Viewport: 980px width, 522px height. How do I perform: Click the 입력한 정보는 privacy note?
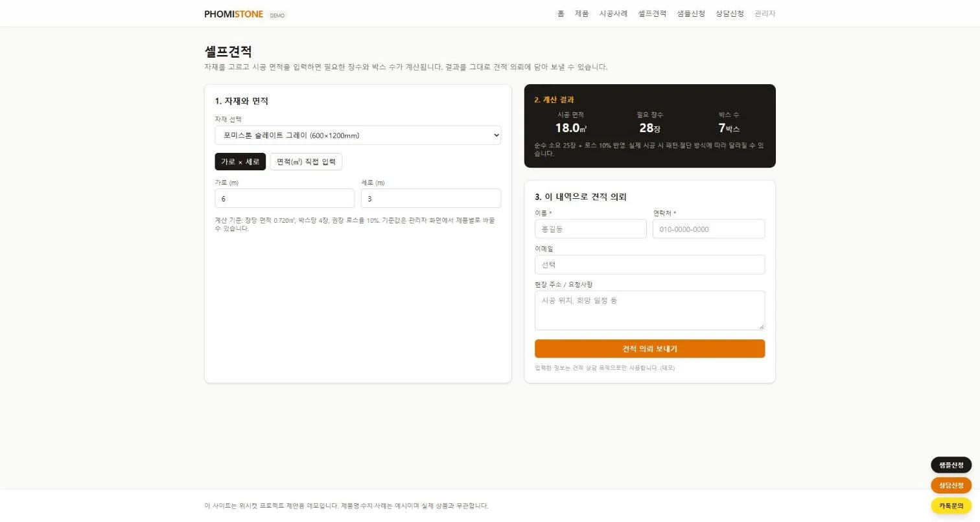pos(604,368)
